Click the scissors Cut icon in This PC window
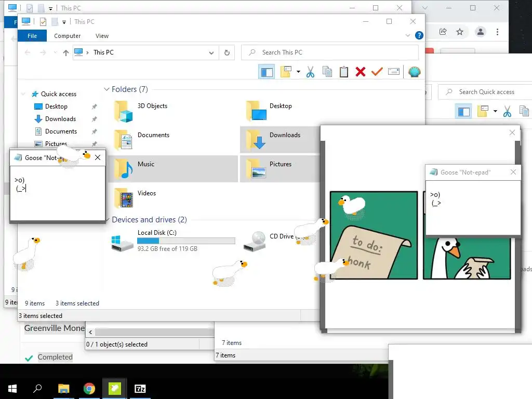This screenshot has width=532, height=399. (x=310, y=72)
